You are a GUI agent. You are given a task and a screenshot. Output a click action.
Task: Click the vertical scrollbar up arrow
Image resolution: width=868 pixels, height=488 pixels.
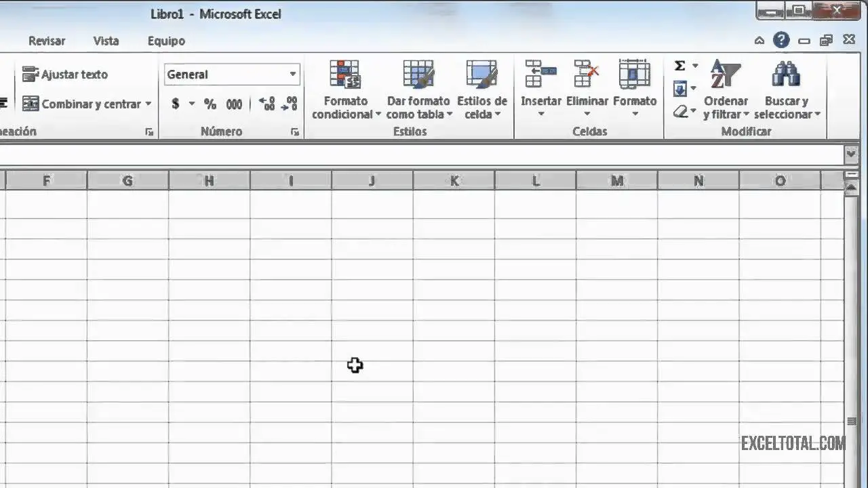click(852, 189)
